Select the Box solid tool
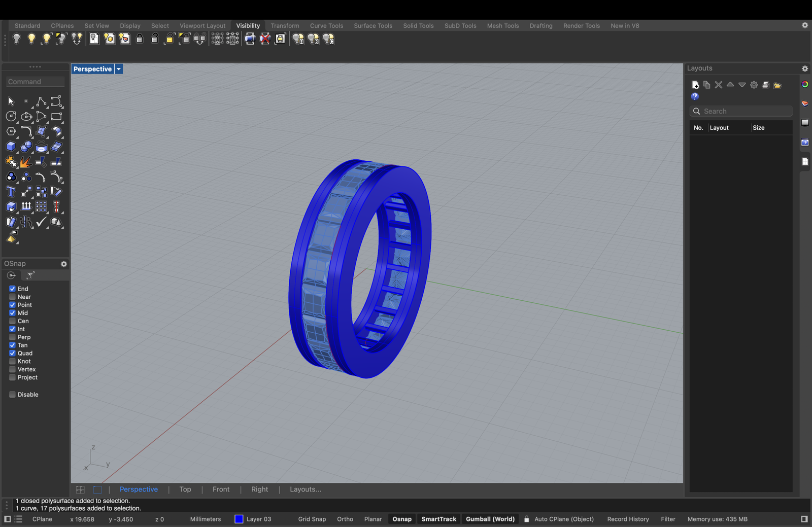 coord(11,147)
